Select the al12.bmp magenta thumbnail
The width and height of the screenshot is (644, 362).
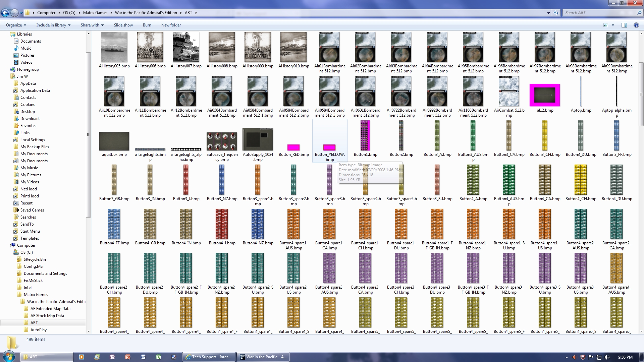(x=544, y=95)
